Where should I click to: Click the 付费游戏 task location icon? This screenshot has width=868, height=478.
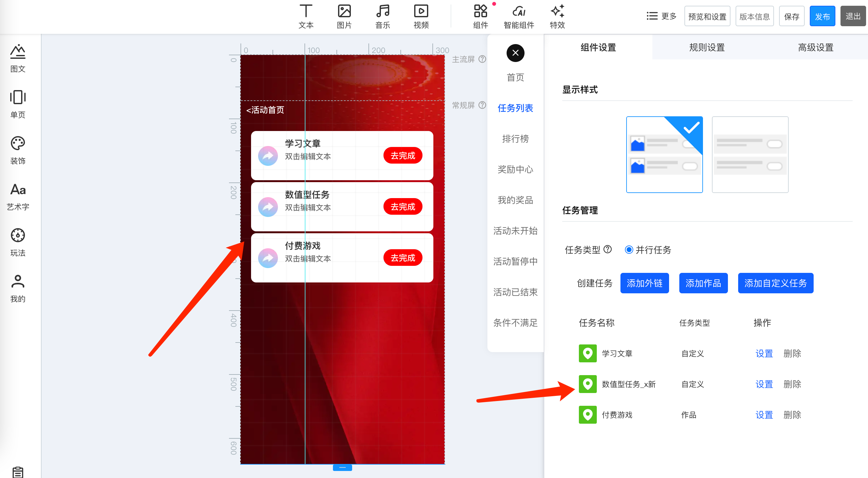pos(587,414)
